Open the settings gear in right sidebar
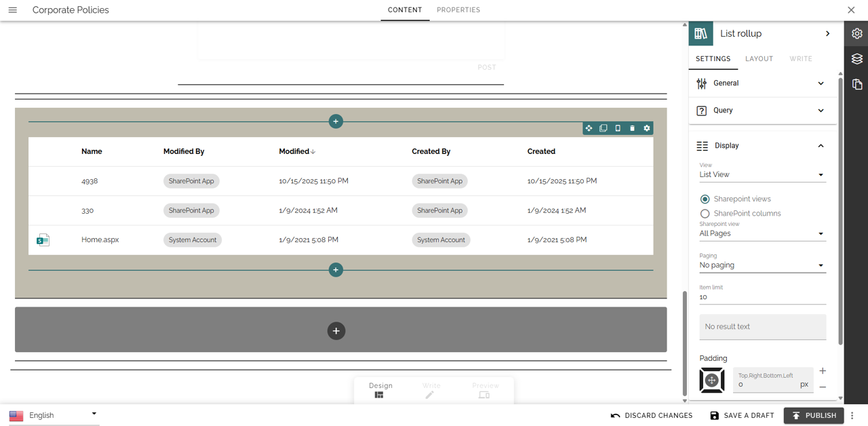Image resolution: width=868 pixels, height=426 pixels. [x=857, y=33]
